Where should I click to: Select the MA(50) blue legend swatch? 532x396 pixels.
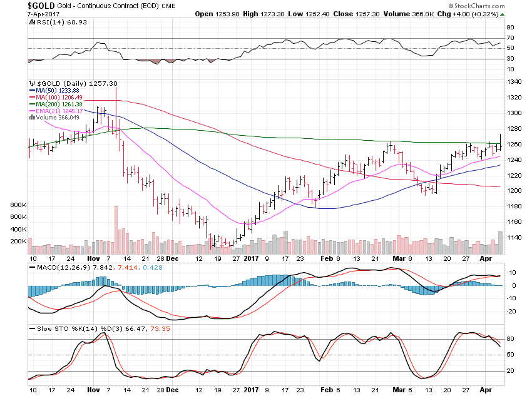32,91
